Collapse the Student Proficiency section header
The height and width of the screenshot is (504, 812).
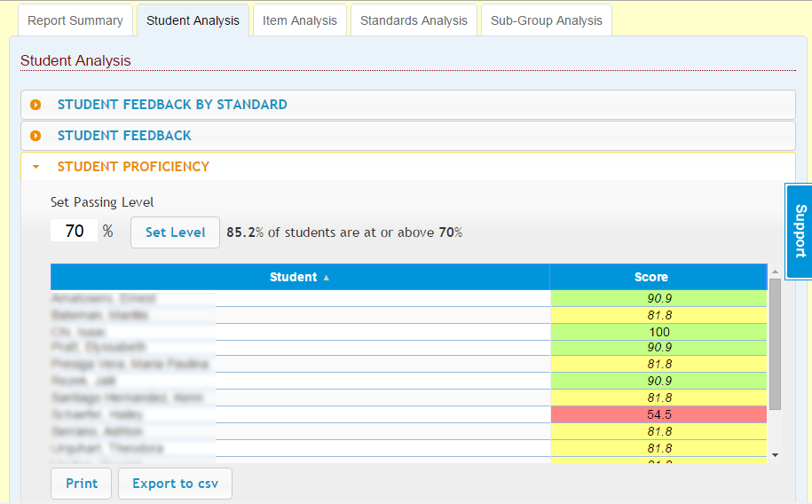tap(133, 167)
